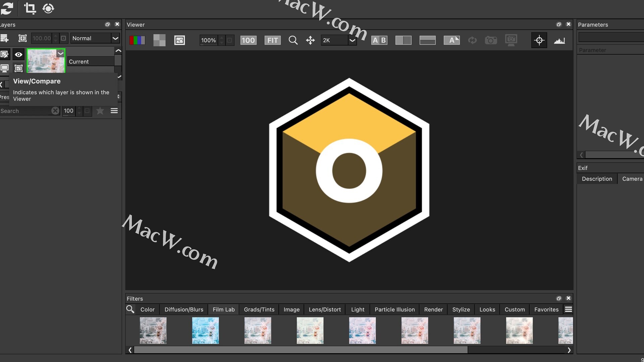Click the swap comparison arrows icon
The width and height of the screenshot is (644, 362).
pos(472,40)
